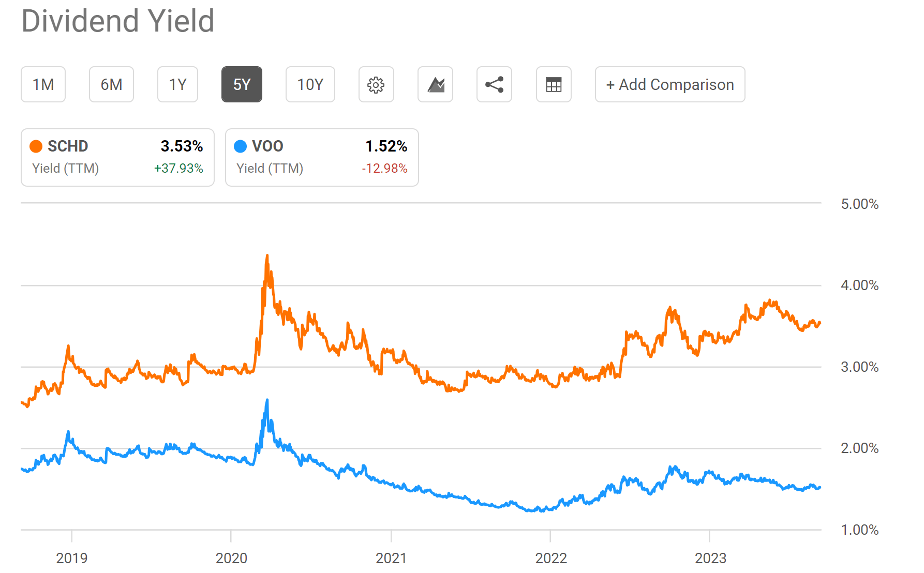Click the -12.98% change value for VOO
This screenshot has width=924, height=573.
coord(385,168)
